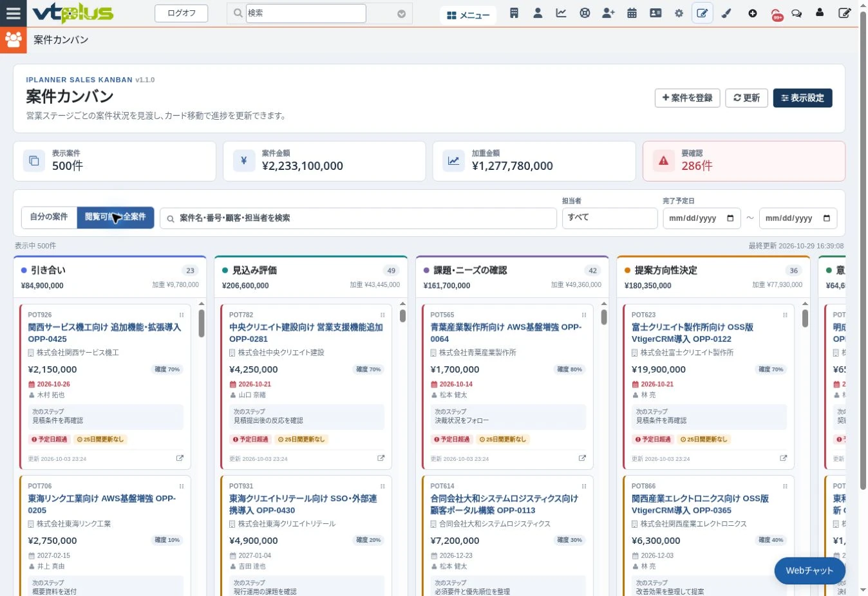Open the ID card icon in the top bar
Screen dimensions: 868x596
click(x=656, y=13)
